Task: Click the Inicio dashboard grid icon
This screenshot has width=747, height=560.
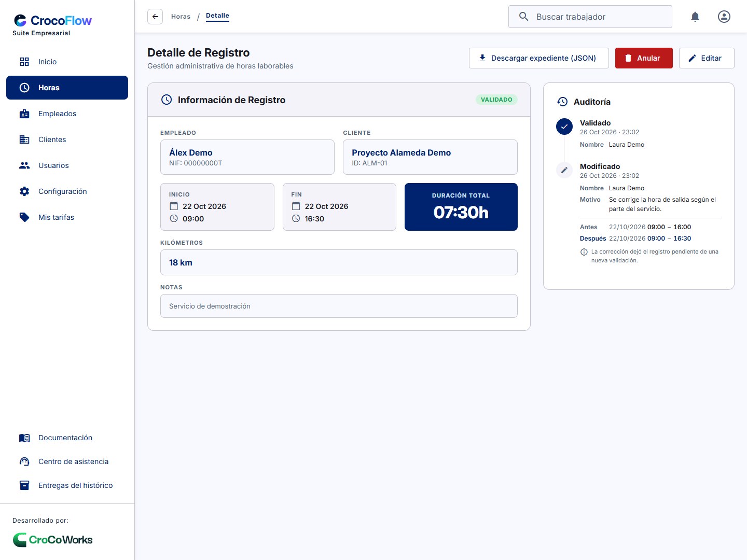Action: tap(24, 62)
